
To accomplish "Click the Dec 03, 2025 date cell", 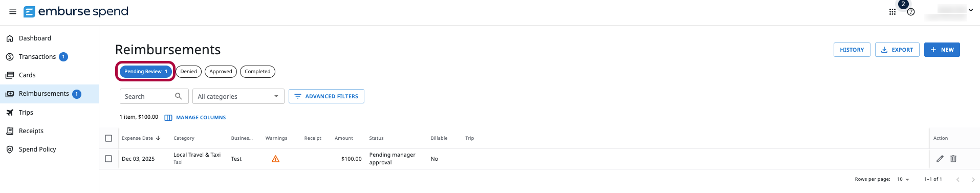I will pos(138,159).
